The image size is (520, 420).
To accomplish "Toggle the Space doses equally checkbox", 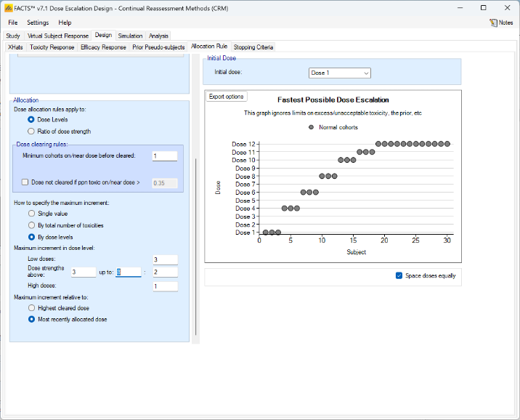I will [x=399, y=275].
